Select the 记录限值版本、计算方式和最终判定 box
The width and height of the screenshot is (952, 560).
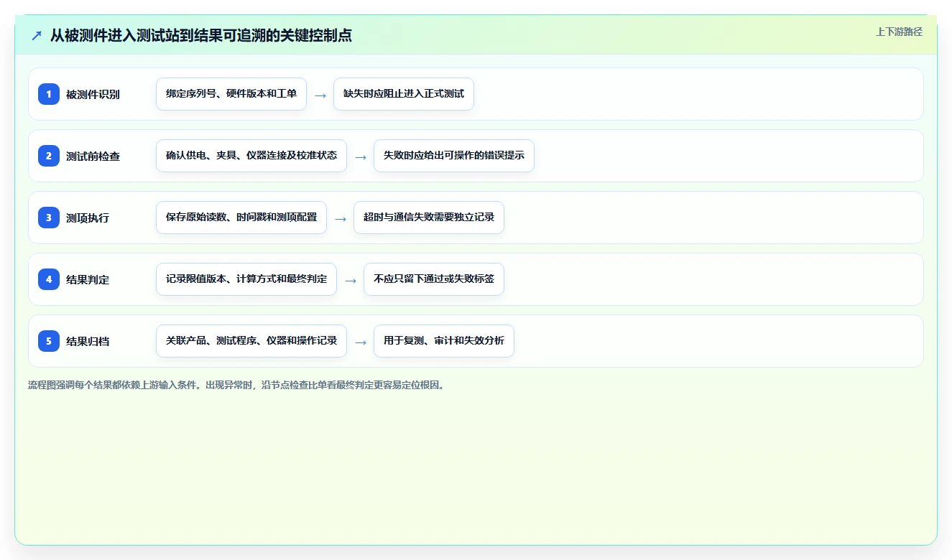(x=246, y=279)
